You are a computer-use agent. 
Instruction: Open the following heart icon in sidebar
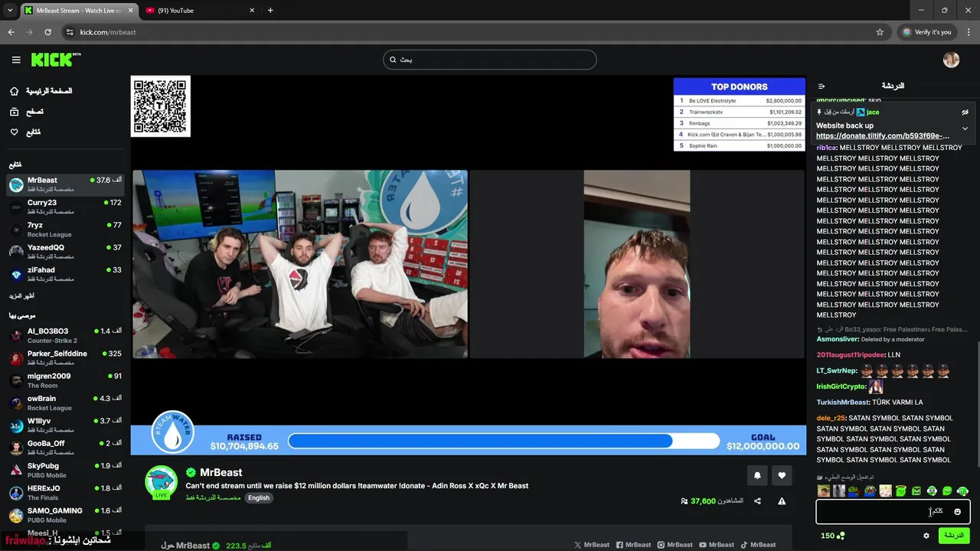point(15,132)
